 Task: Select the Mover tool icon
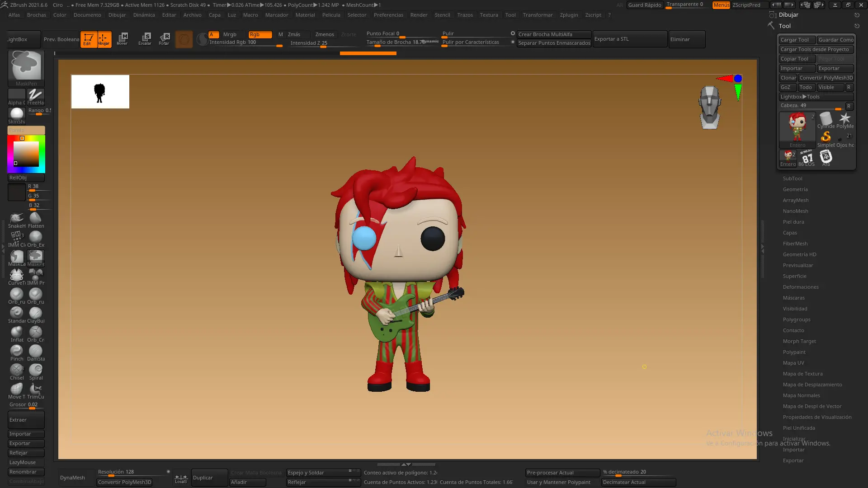[123, 39]
